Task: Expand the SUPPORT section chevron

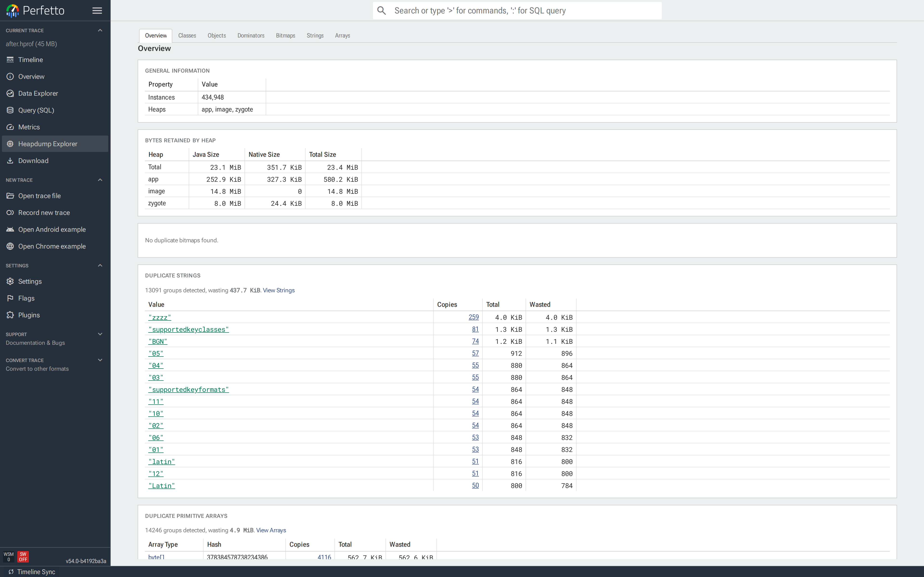Action: coord(100,334)
